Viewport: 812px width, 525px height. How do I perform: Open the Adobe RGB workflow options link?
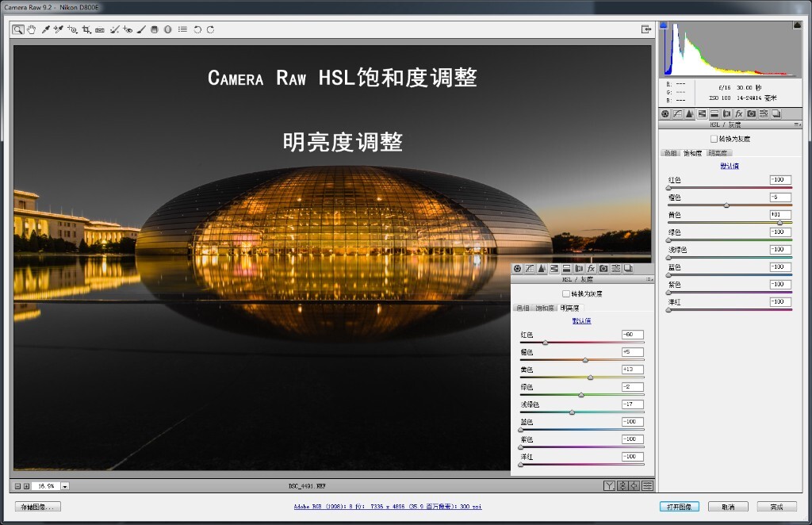point(387,506)
